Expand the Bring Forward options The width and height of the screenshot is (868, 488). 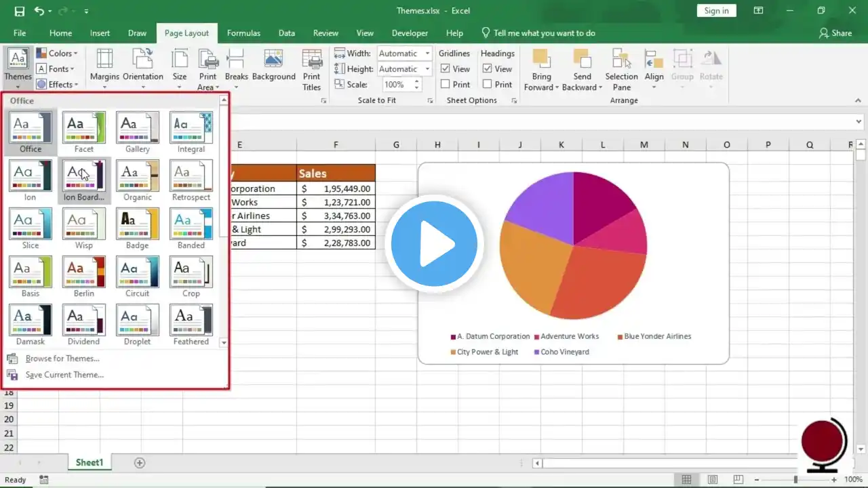point(541,69)
